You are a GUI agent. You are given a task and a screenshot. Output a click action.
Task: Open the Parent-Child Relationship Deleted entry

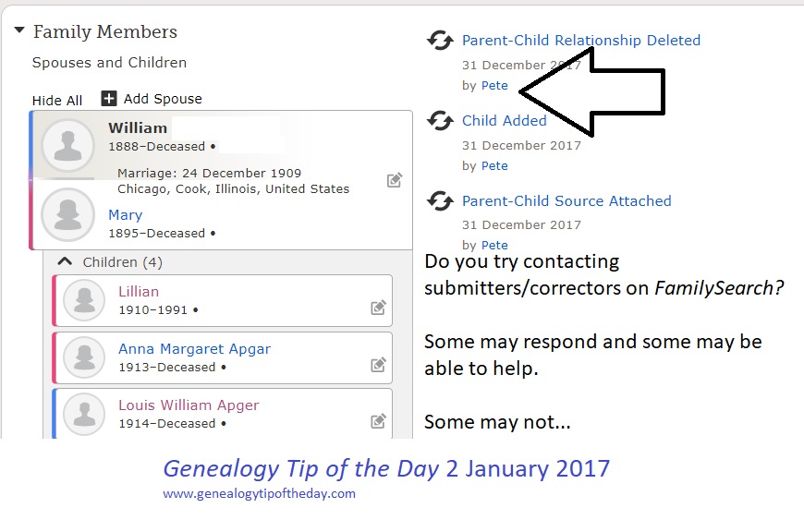580,41
